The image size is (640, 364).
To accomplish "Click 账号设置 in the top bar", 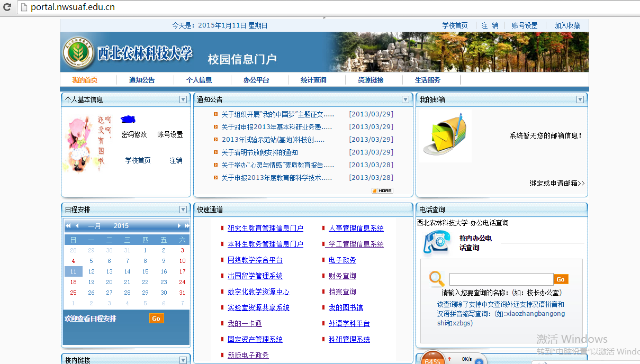I will 525,25.
